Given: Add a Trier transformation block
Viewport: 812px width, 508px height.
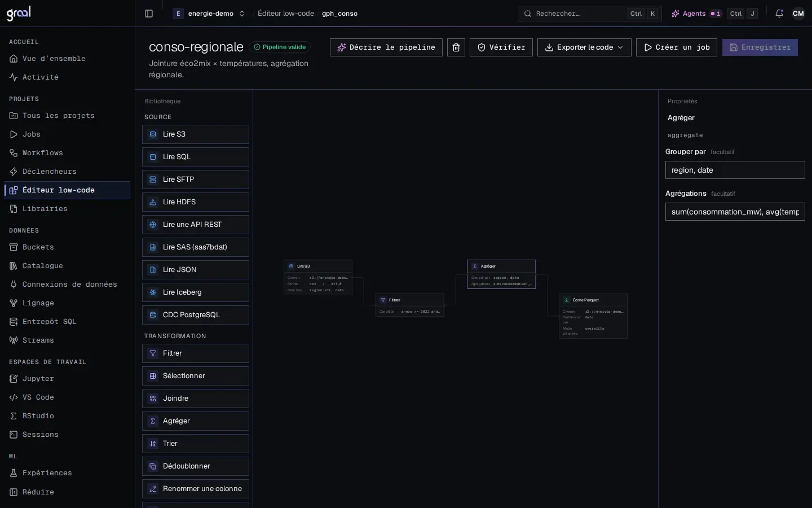Looking at the screenshot, I should tap(196, 444).
